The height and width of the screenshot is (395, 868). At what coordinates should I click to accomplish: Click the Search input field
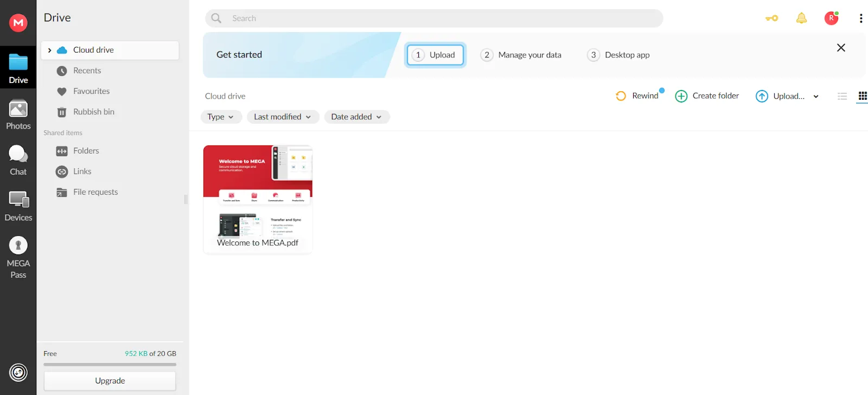(x=434, y=18)
